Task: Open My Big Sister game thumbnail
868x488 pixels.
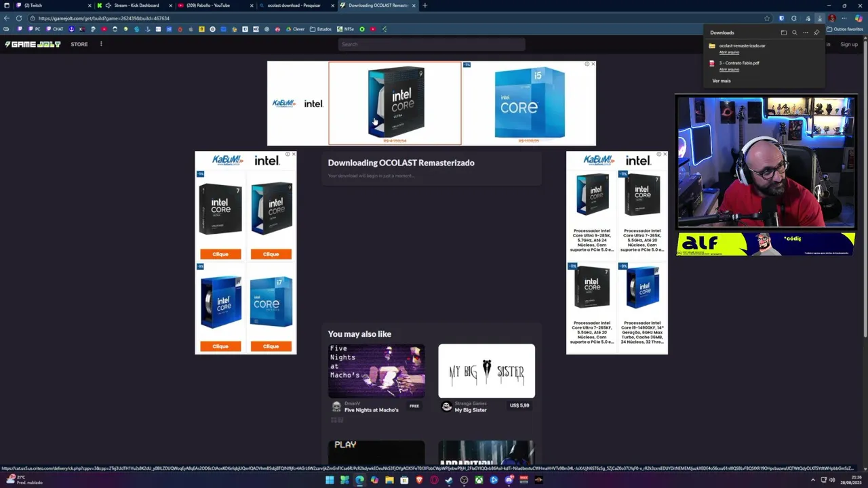Action: pyautogui.click(x=486, y=371)
